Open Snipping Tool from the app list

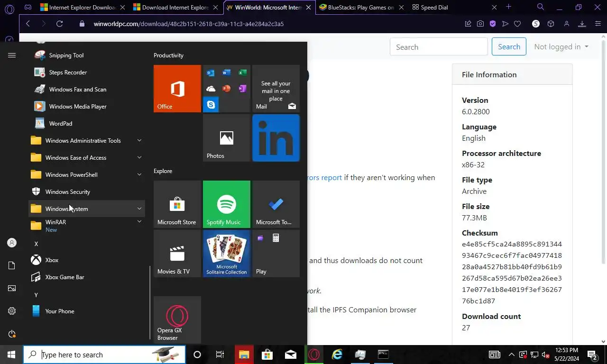point(87,55)
